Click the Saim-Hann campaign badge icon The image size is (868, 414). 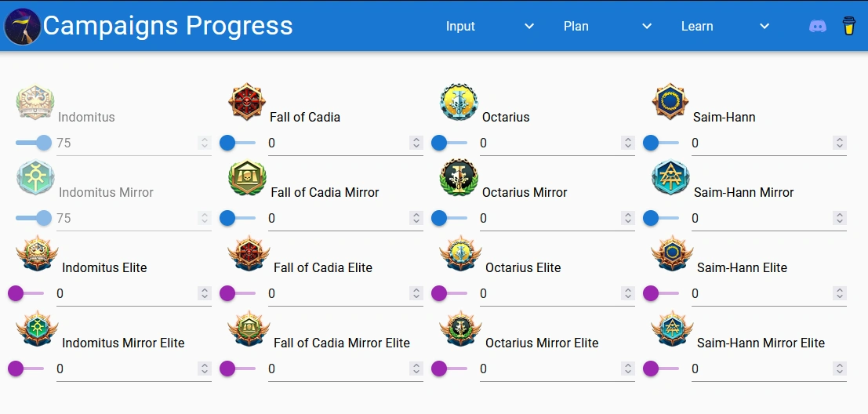(x=670, y=103)
